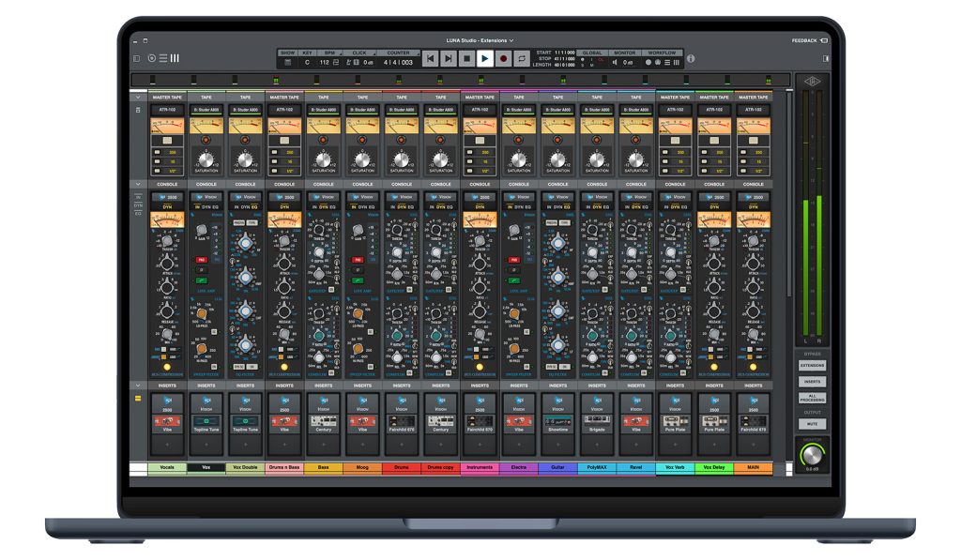Select the MAIN track label
This screenshot has height=560, width=961.
[x=754, y=467]
